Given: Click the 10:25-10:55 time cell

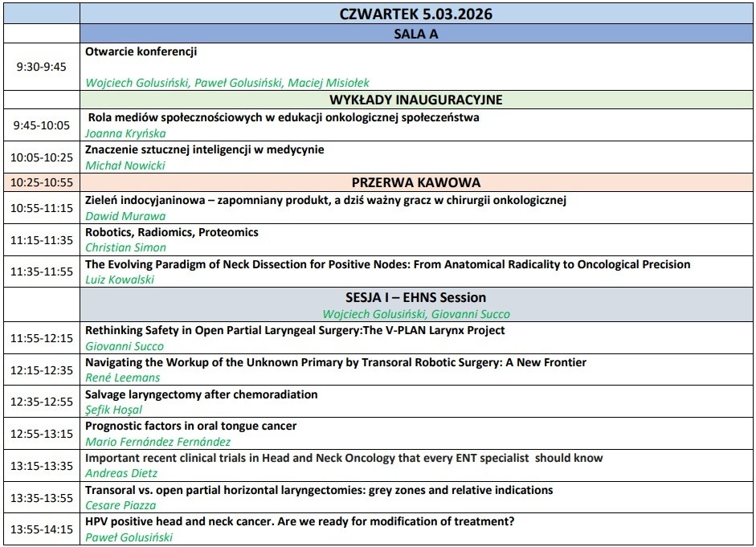Looking at the screenshot, I should tap(41, 182).
